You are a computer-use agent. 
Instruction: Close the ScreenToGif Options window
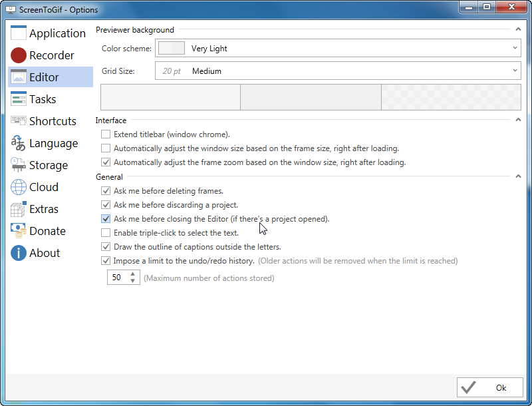coord(511,7)
